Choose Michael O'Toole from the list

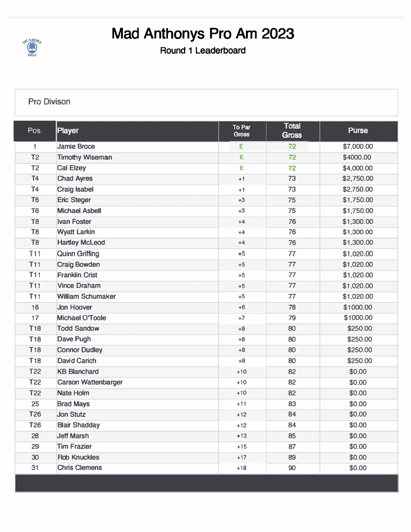point(82,318)
